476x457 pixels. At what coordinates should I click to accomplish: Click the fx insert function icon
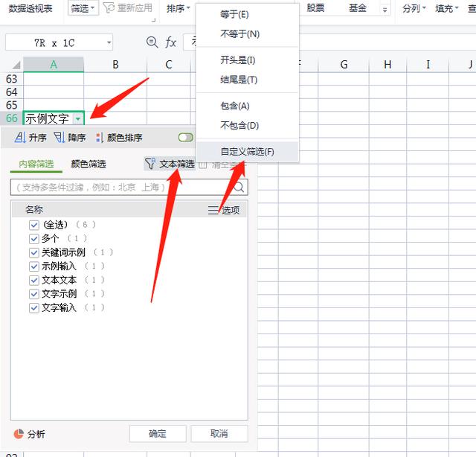click(x=171, y=42)
